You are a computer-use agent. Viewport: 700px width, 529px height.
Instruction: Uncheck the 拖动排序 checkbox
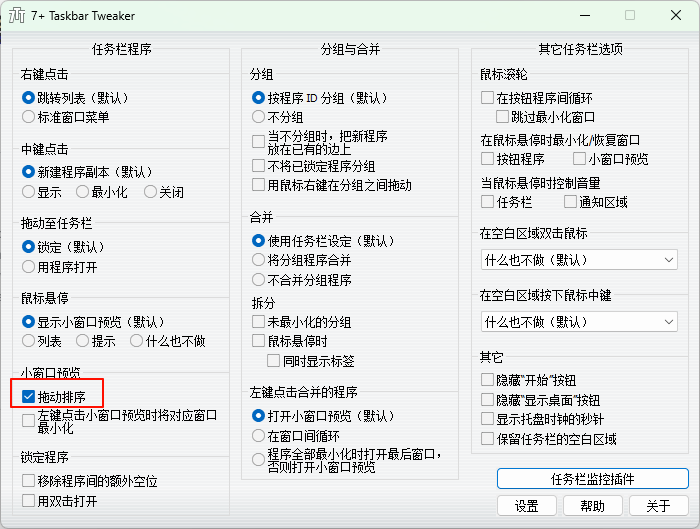coord(29,397)
